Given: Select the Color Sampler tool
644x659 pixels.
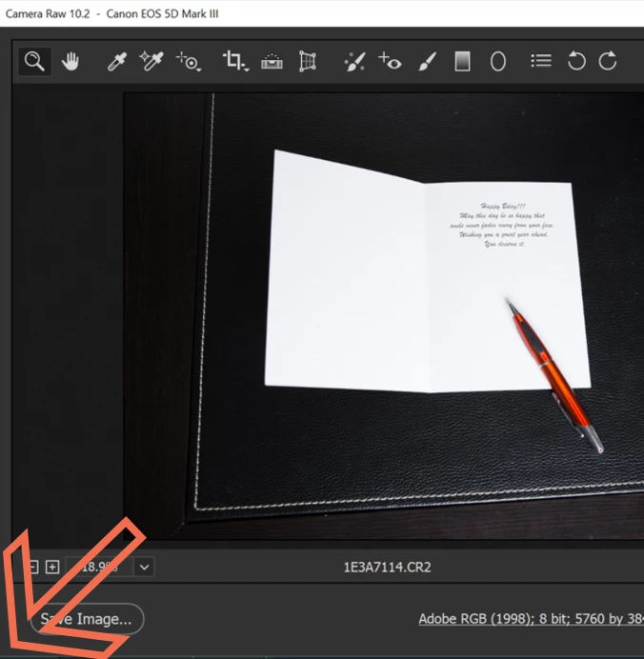Looking at the screenshot, I should click(x=151, y=61).
